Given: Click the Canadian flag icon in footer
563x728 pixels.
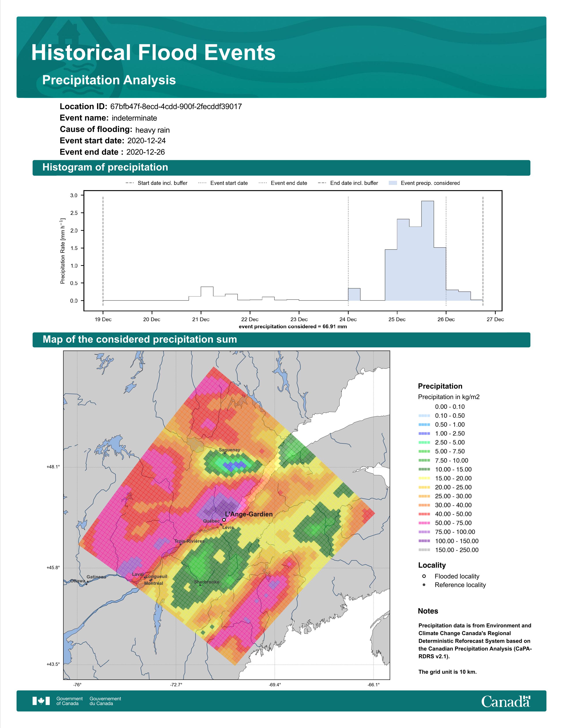Looking at the screenshot, I should (x=41, y=701).
